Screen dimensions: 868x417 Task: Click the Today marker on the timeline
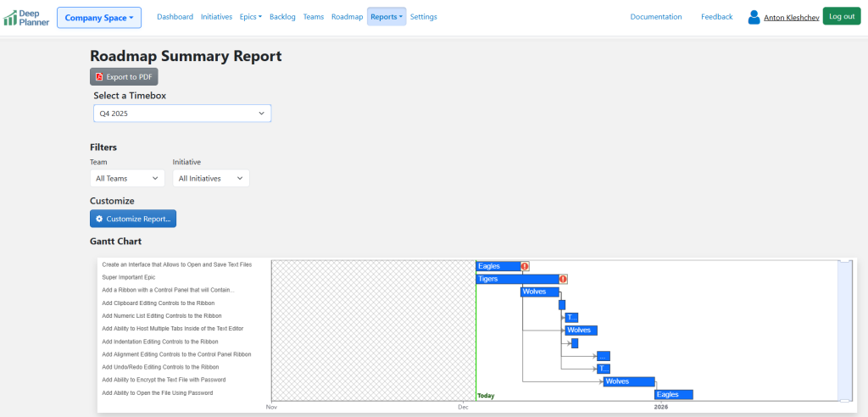point(486,396)
